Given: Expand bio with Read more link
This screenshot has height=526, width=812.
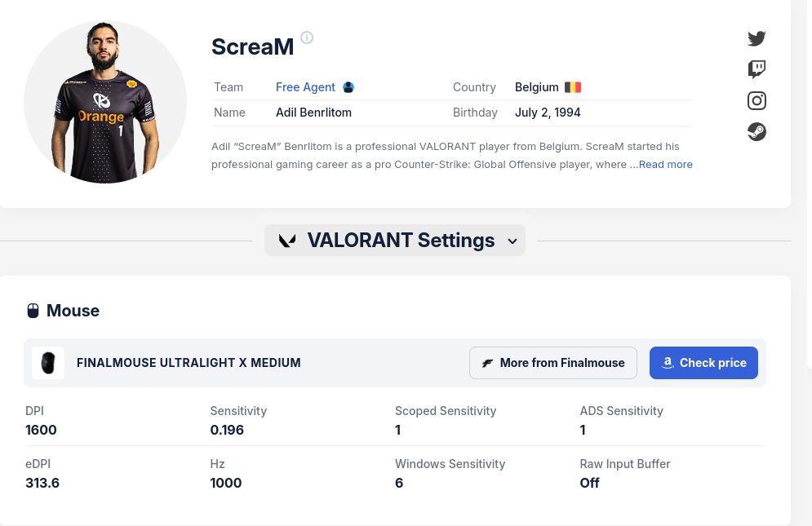Looking at the screenshot, I should [665, 165].
